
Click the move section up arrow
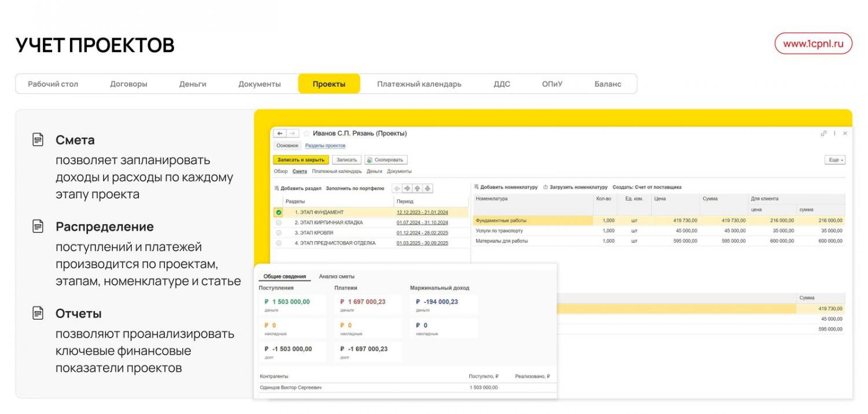pos(417,188)
